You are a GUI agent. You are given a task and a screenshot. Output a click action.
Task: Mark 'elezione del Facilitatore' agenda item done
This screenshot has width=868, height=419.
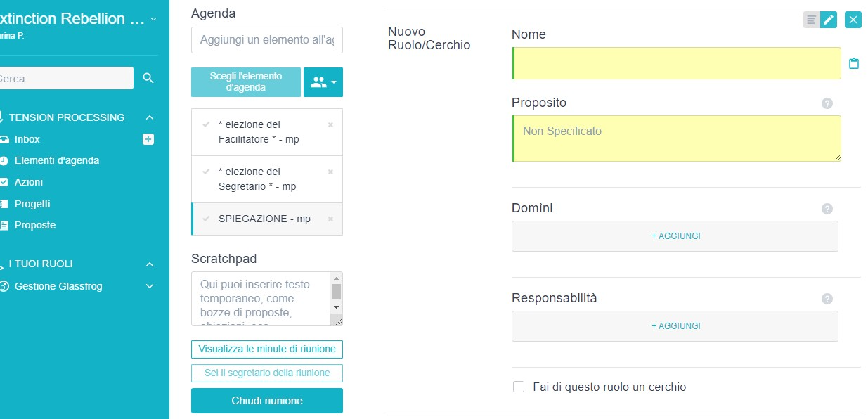(x=206, y=124)
